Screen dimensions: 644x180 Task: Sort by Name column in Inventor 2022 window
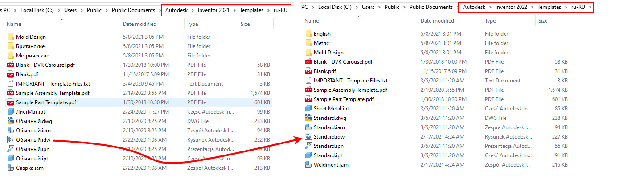click(x=312, y=21)
